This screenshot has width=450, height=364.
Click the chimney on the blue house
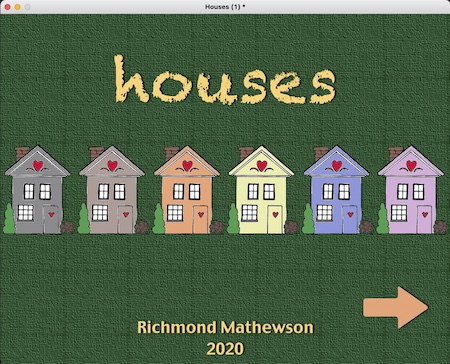(x=321, y=153)
